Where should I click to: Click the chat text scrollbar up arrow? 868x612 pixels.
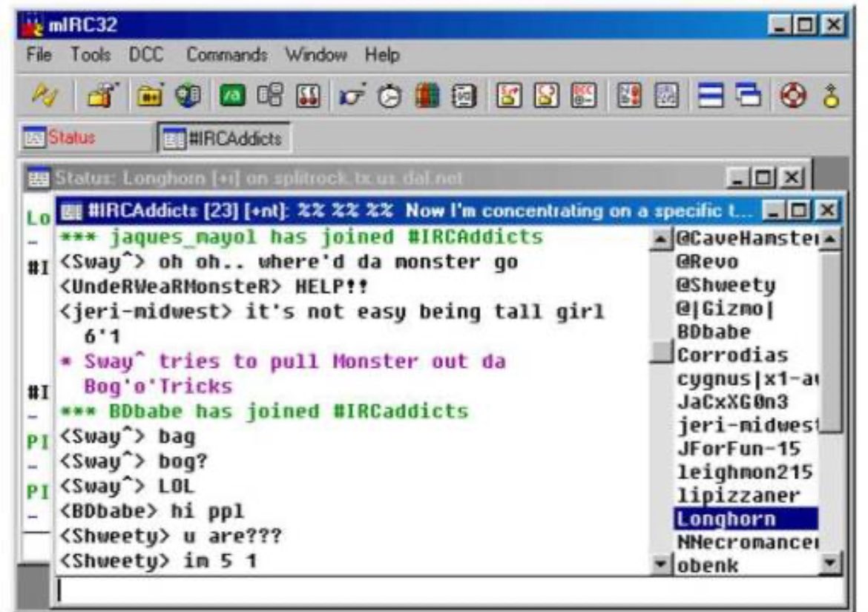pos(660,239)
